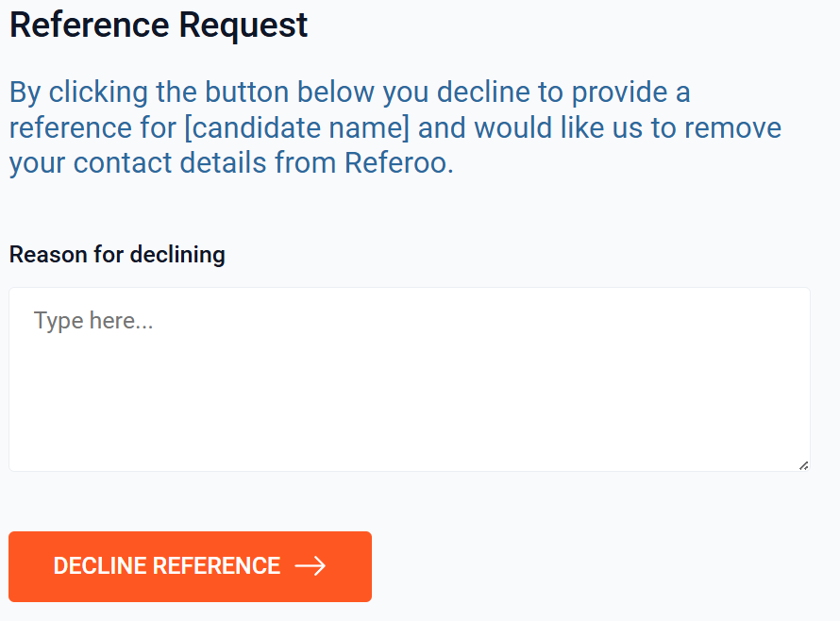Screen dimensions: 840x621
Task: Click the DECLINE REFERENCE button text
Action: click(167, 566)
